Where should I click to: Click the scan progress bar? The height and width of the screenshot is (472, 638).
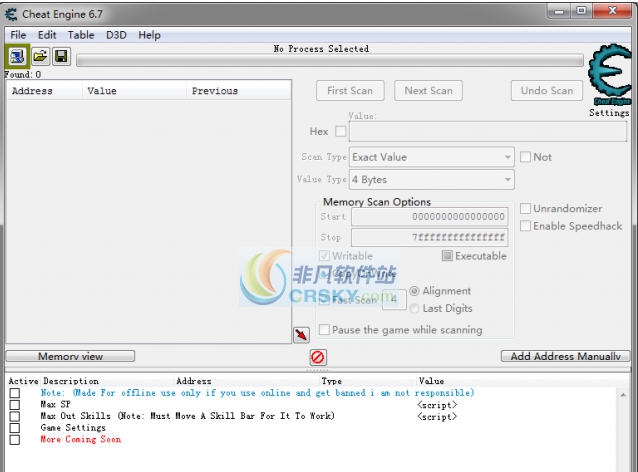click(330, 61)
